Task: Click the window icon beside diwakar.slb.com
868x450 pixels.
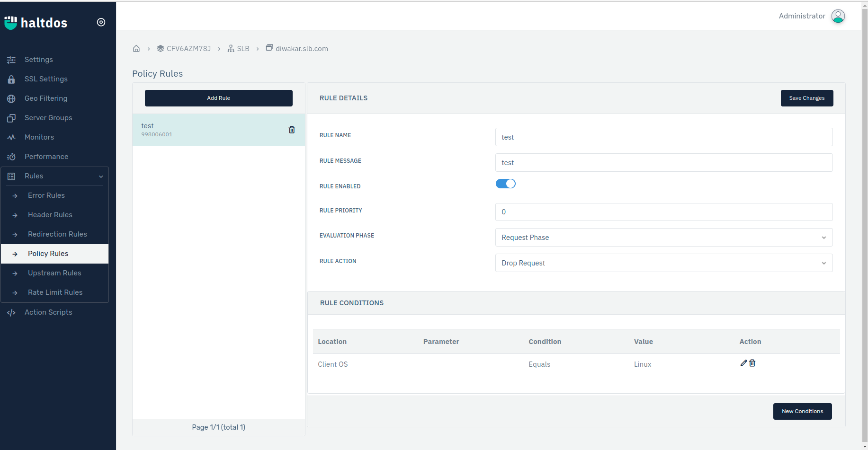Action: click(269, 47)
